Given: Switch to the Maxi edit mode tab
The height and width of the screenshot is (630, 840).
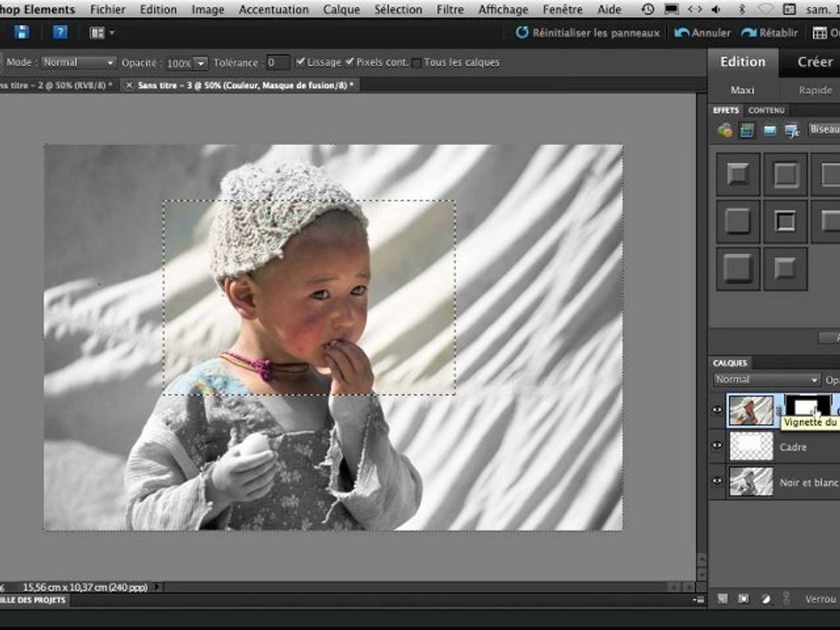Looking at the screenshot, I should [743, 90].
